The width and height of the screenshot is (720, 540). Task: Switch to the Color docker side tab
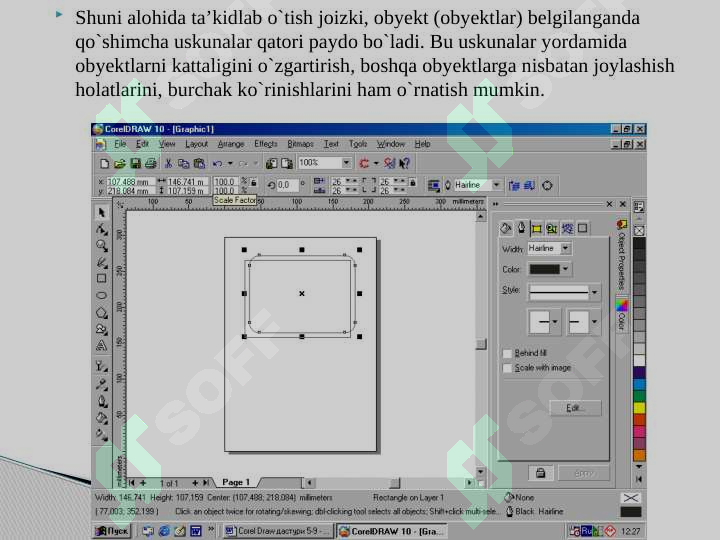621,315
